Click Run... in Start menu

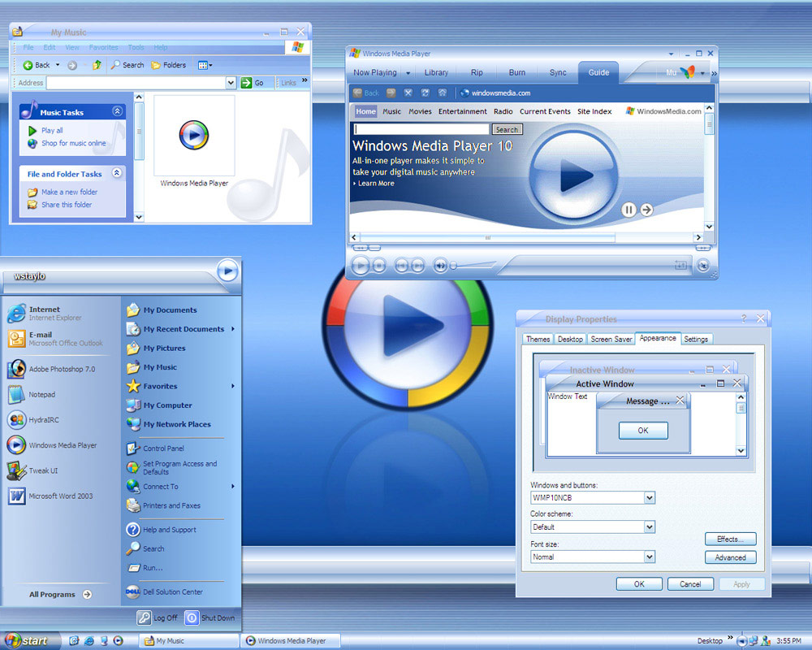pyautogui.click(x=153, y=568)
